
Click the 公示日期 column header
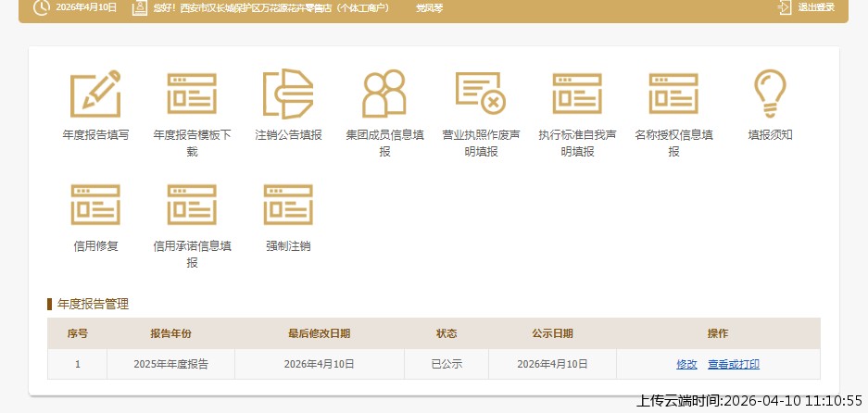(x=552, y=334)
